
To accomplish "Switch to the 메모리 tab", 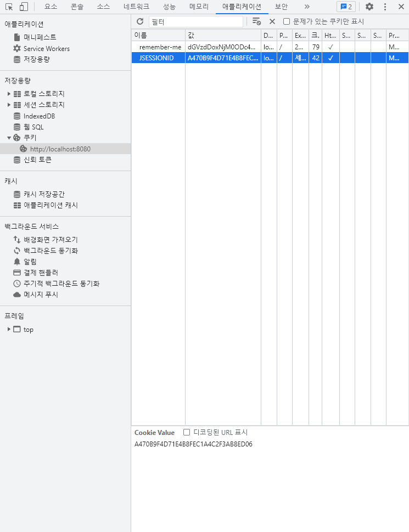I will click(x=199, y=7).
